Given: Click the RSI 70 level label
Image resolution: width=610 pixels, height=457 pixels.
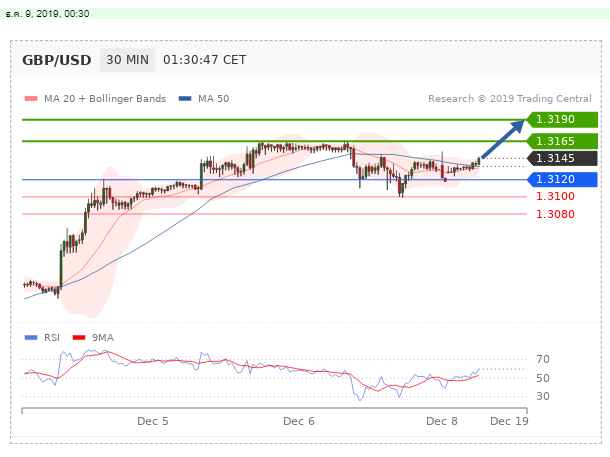Looking at the screenshot, I should pos(543,359).
